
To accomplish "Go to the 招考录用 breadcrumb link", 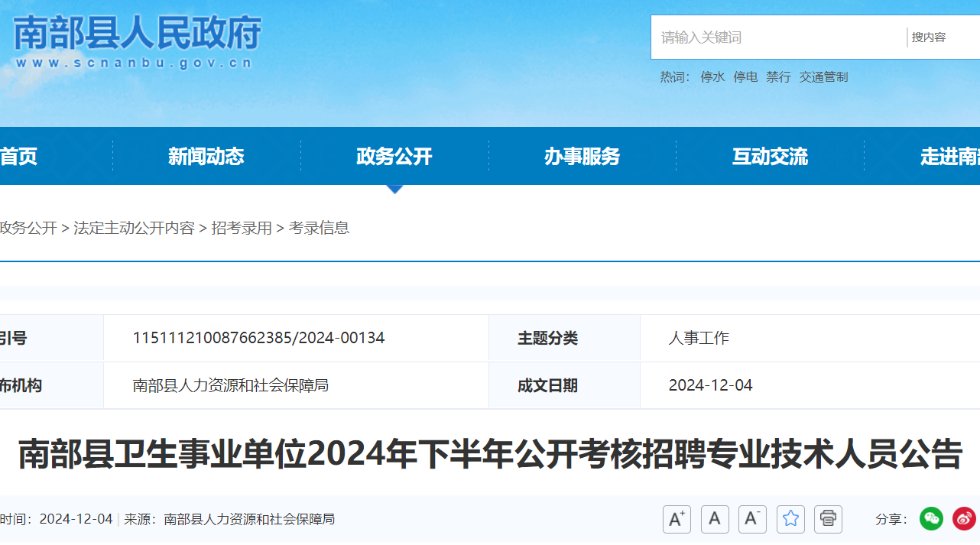I will click(x=242, y=228).
